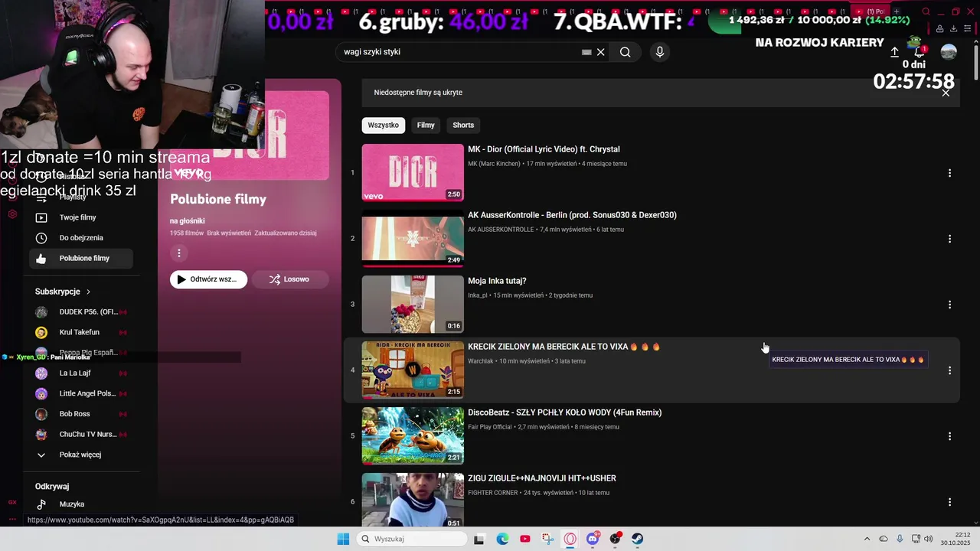Open Task View on taskbar
The image size is (980, 551).
pos(479,539)
